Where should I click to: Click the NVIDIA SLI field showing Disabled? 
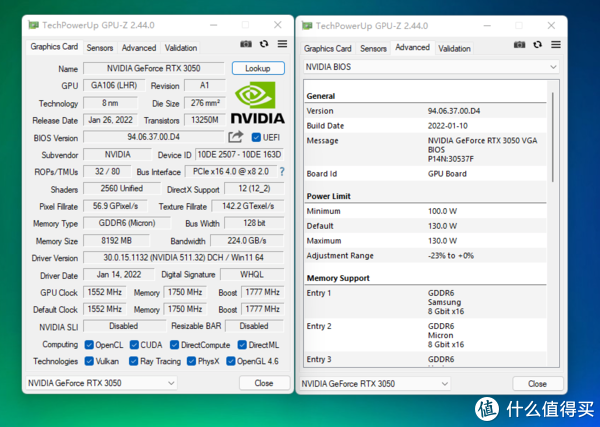pyautogui.click(x=124, y=326)
